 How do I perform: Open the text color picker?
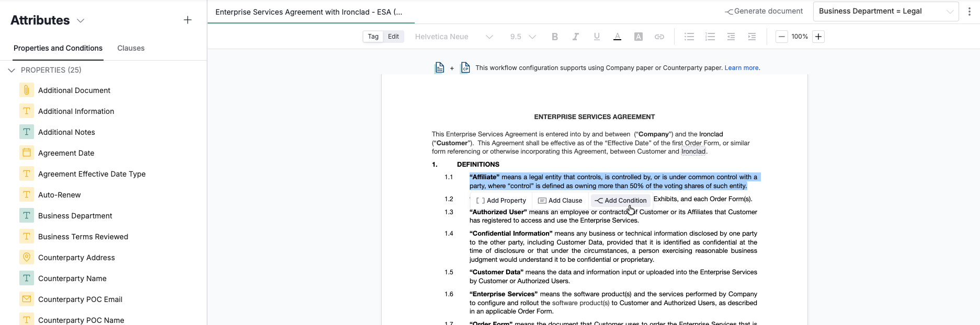[618, 37]
